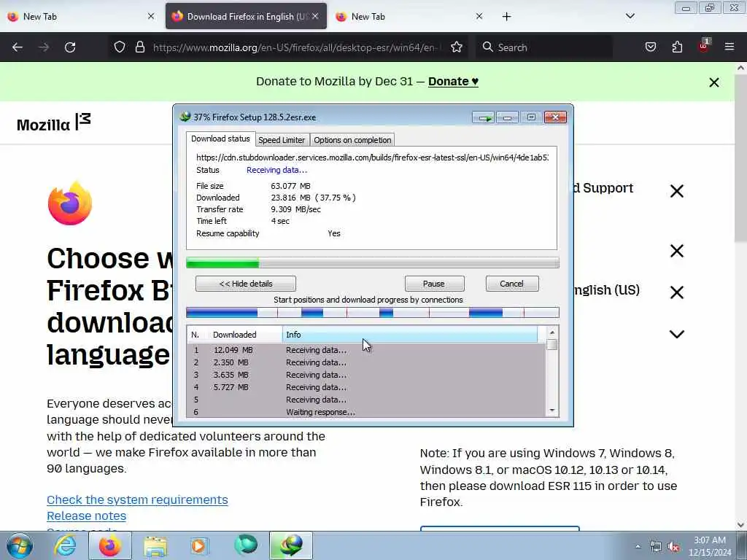The width and height of the screenshot is (747, 560).
Task: Select connection row showing Waiting response
Action: [366, 412]
